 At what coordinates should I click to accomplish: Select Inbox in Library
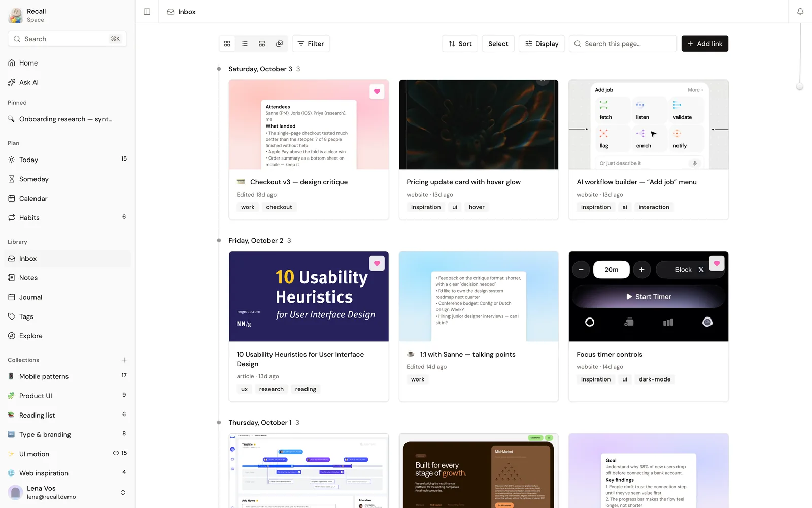pos(67,259)
